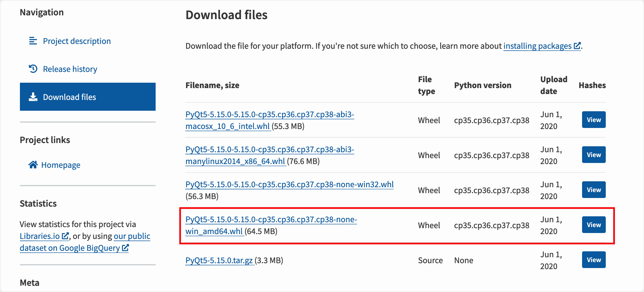
Task: Click the Homepage house icon
Action: (x=33, y=165)
